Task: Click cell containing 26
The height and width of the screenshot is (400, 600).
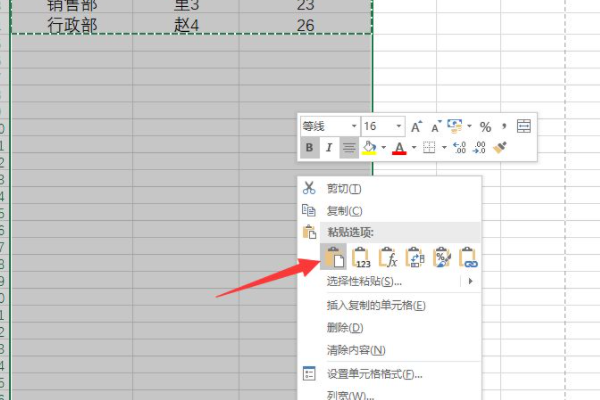Action: click(305, 25)
